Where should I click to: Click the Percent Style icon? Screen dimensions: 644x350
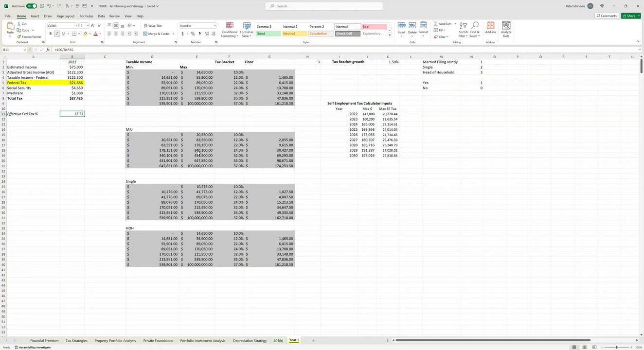(x=193, y=34)
